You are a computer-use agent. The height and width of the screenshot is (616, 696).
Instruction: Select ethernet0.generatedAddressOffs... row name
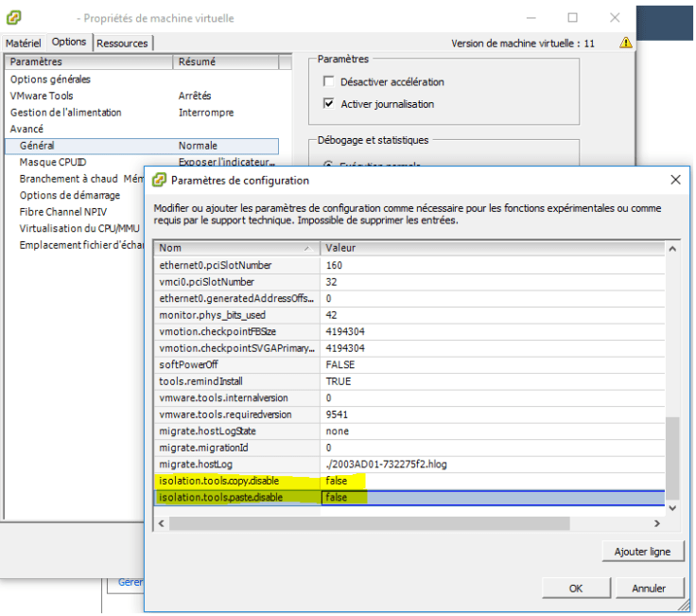[x=236, y=298]
